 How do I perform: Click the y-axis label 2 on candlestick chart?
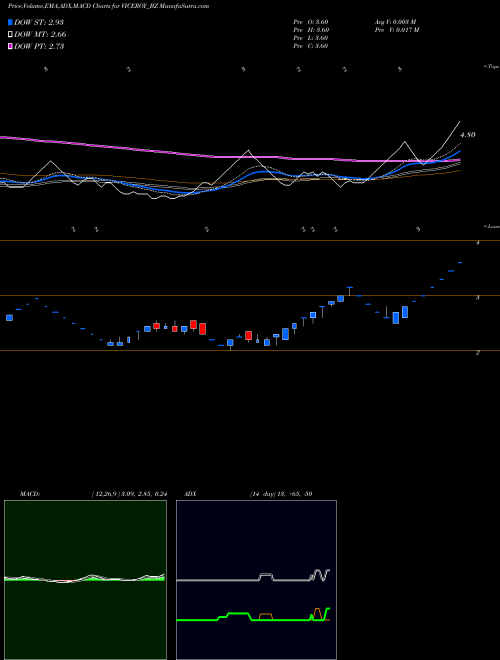click(478, 353)
